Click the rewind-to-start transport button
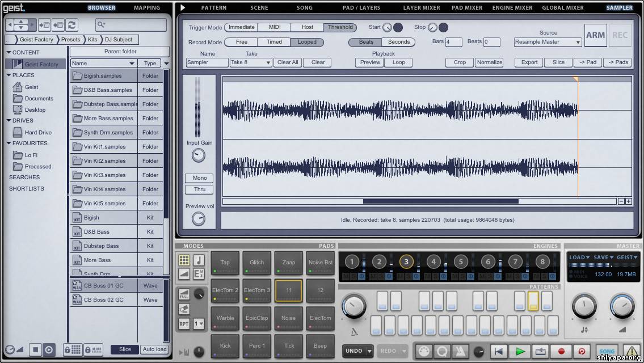The height and width of the screenshot is (363, 644). tap(499, 351)
